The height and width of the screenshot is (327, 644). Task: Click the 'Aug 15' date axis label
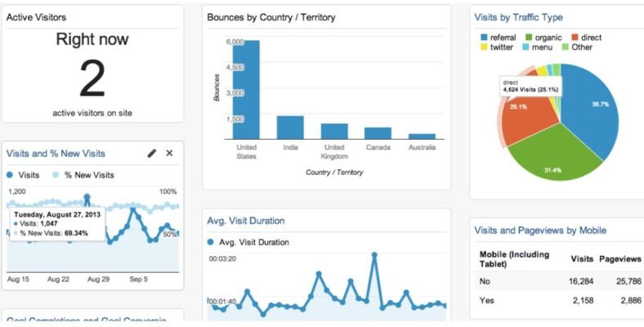[x=18, y=280]
